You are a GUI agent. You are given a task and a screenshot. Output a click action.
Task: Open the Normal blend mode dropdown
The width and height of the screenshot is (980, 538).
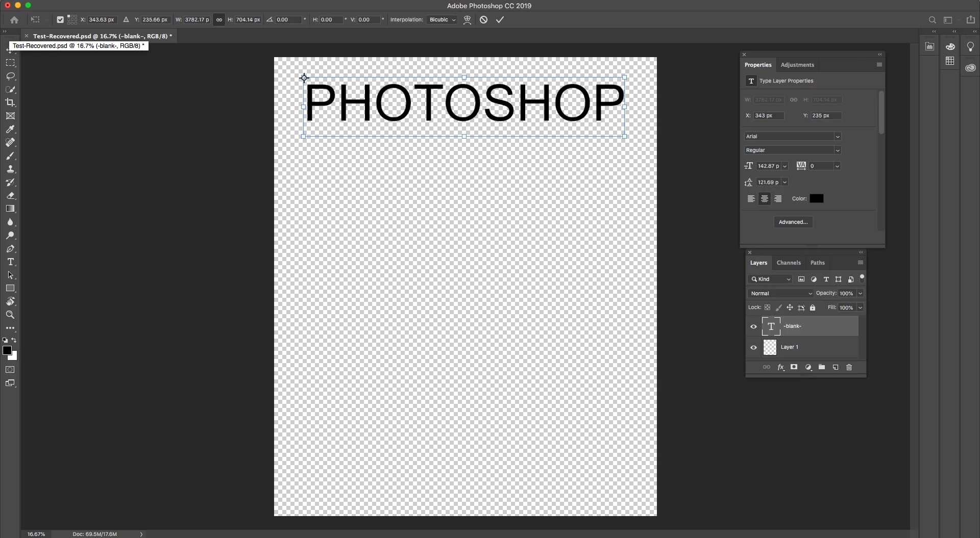[x=780, y=294]
